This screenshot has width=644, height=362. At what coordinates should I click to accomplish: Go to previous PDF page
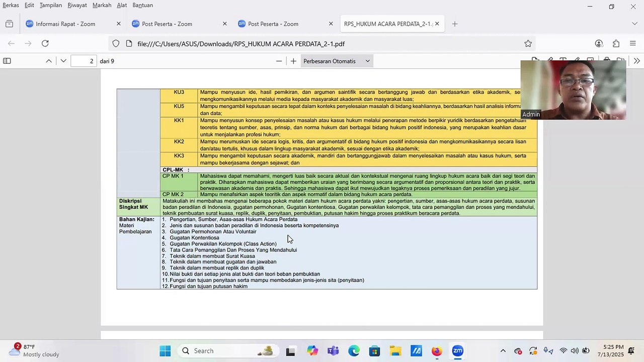pos(49,61)
